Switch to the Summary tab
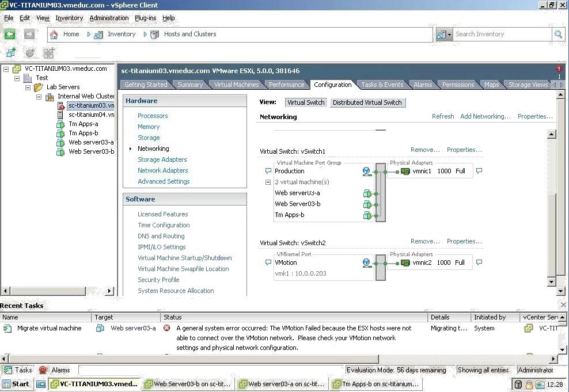The image size is (569, 392). tap(190, 85)
